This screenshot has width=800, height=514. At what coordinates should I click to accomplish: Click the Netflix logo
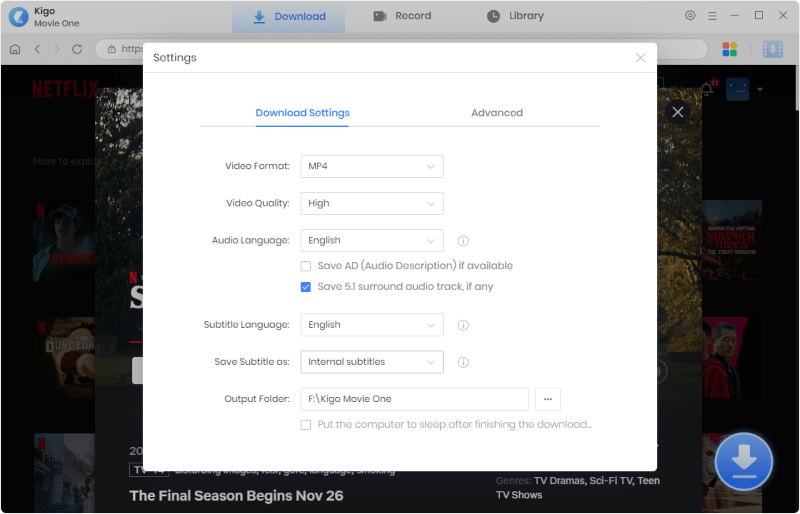pyautogui.click(x=64, y=89)
